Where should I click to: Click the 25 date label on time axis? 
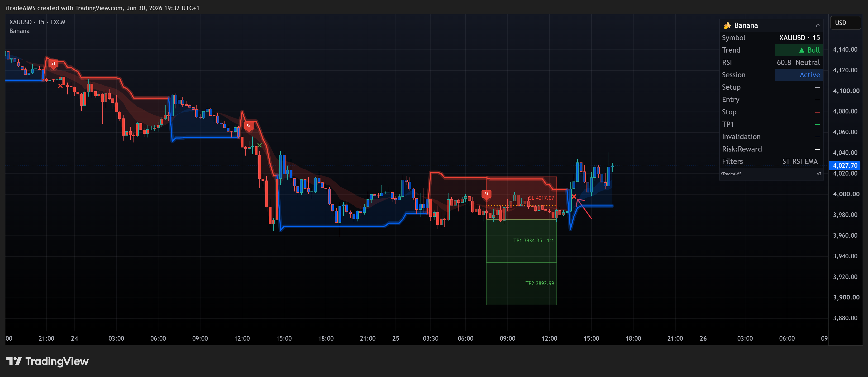[x=396, y=338]
